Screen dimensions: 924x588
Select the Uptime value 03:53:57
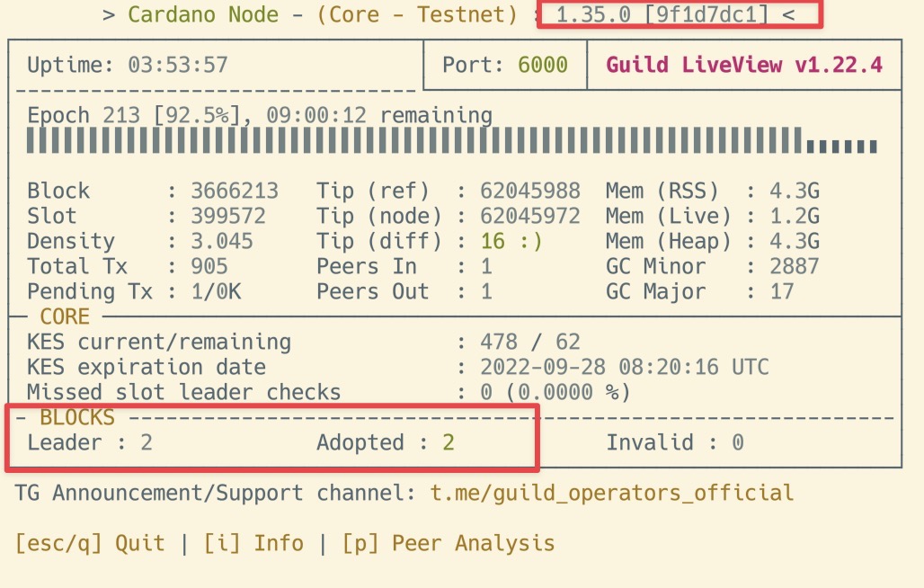178,65
